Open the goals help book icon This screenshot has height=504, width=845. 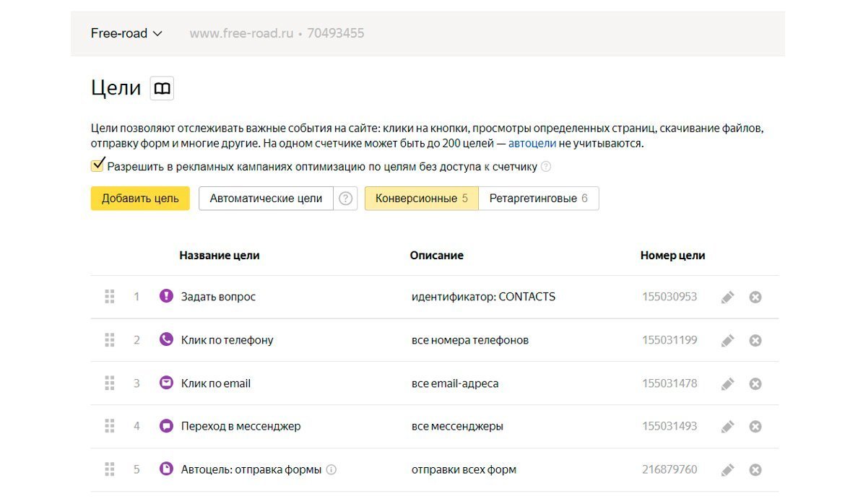162,89
